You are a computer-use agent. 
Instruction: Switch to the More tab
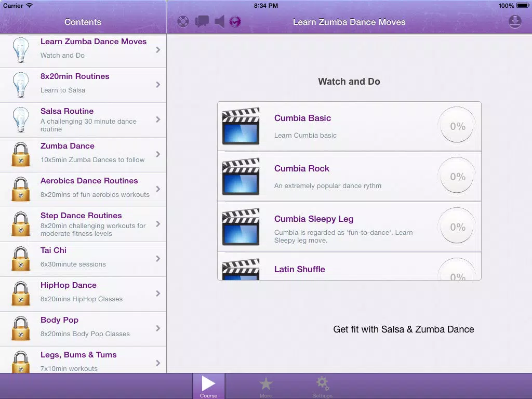tap(265, 386)
